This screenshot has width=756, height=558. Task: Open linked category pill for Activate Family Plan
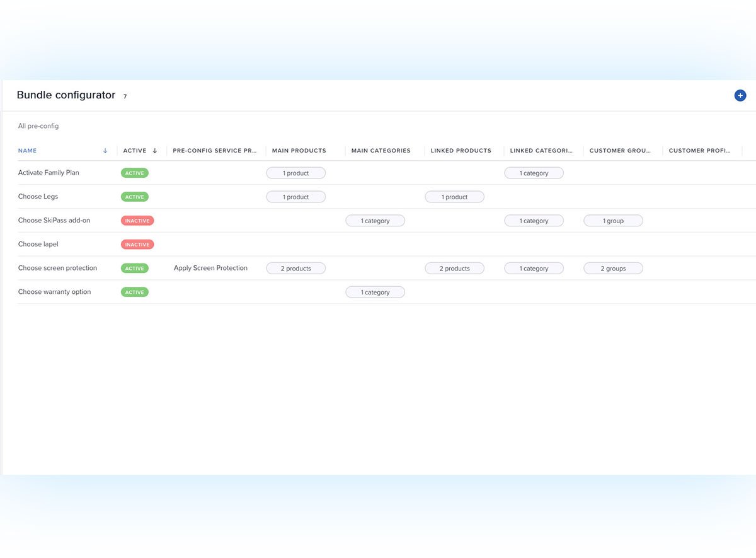pos(534,173)
